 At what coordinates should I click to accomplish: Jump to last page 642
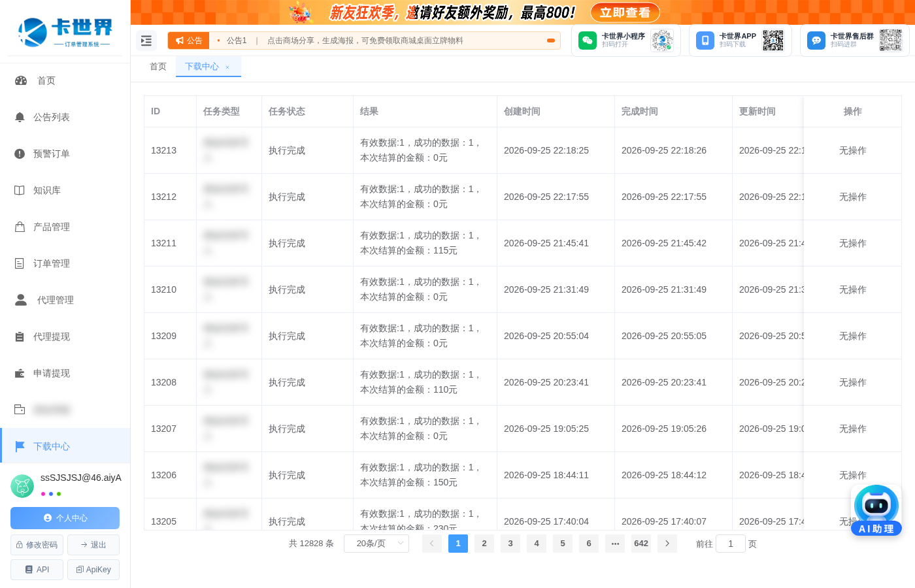click(641, 544)
